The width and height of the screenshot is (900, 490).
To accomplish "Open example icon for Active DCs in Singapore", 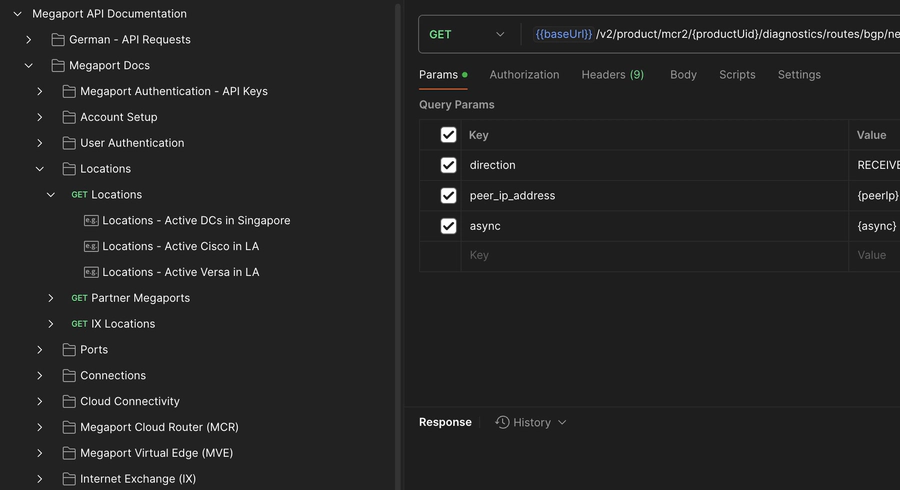I will point(91,220).
